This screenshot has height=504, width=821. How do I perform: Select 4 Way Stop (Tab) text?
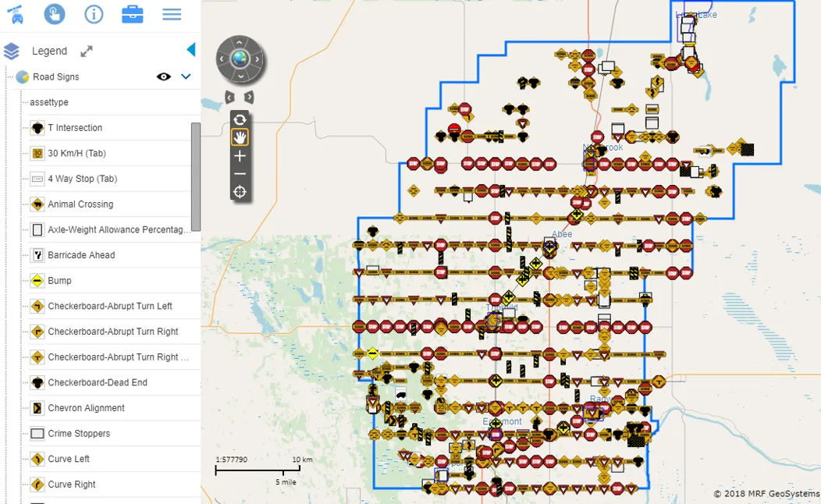coord(83,179)
